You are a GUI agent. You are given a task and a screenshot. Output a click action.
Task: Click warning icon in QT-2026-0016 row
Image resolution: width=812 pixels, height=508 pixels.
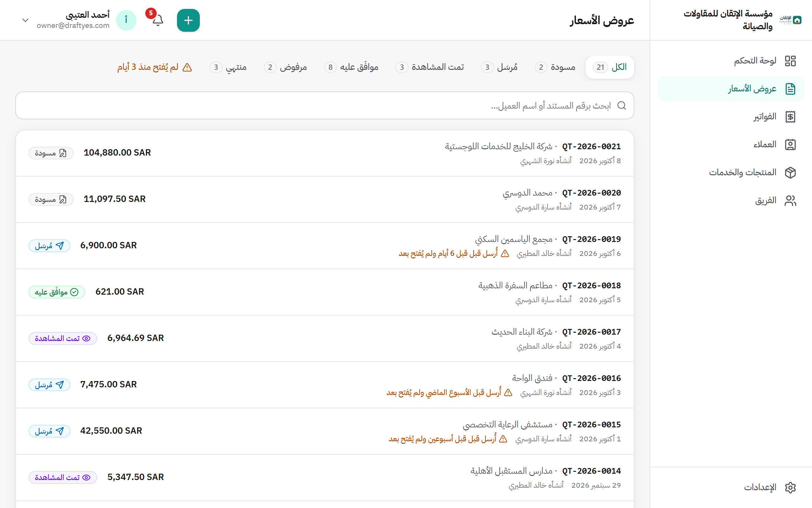[x=508, y=392]
